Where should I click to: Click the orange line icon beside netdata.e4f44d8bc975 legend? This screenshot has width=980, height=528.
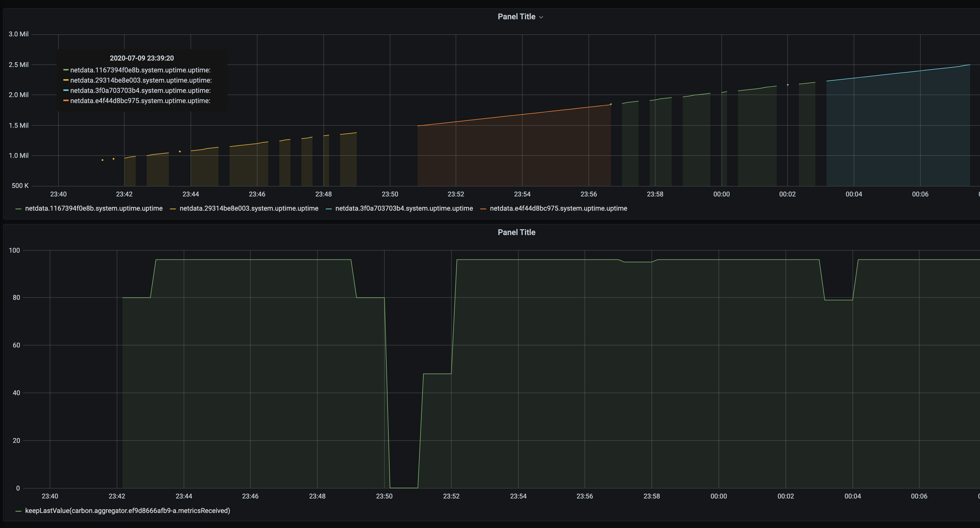483,208
